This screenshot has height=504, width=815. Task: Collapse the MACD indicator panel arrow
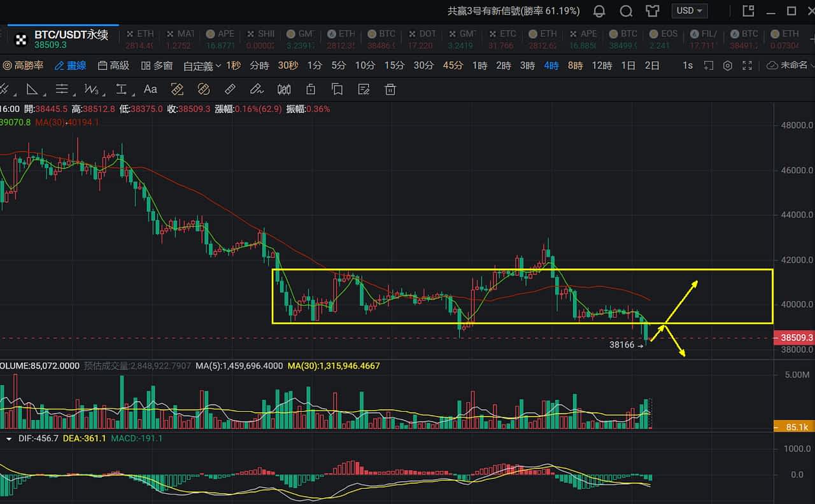(x=9, y=438)
